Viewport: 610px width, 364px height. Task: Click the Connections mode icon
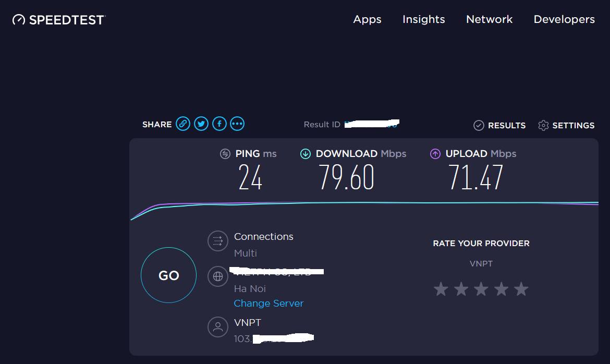218,241
